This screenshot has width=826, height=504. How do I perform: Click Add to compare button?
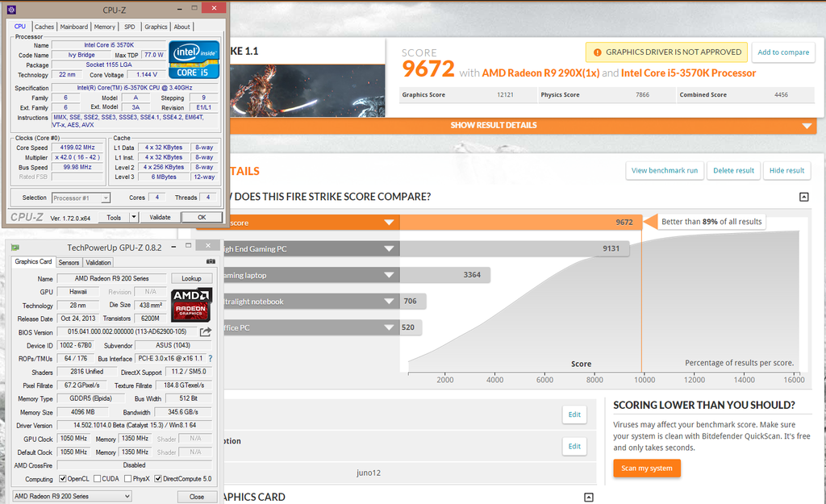783,52
